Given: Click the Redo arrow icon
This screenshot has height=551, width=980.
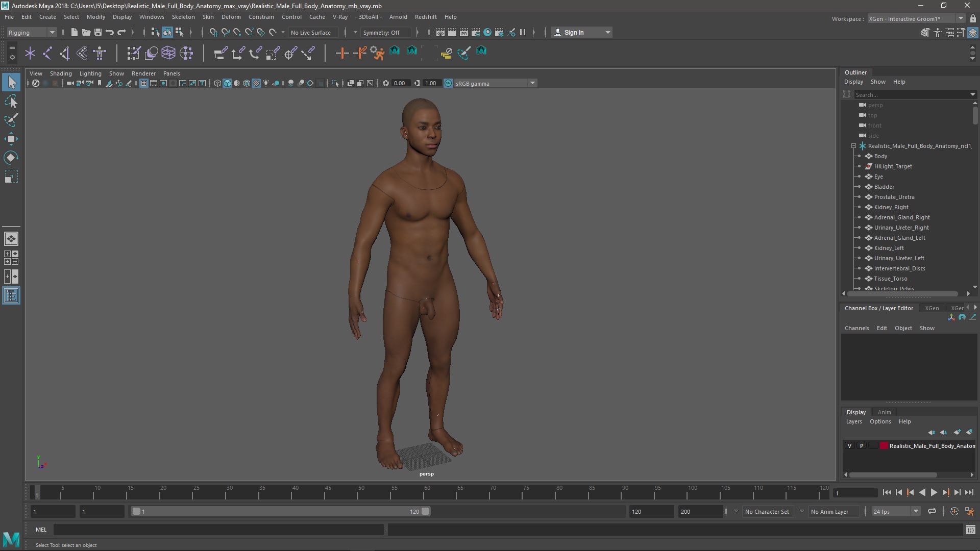Looking at the screenshot, I should coord(121,32).
